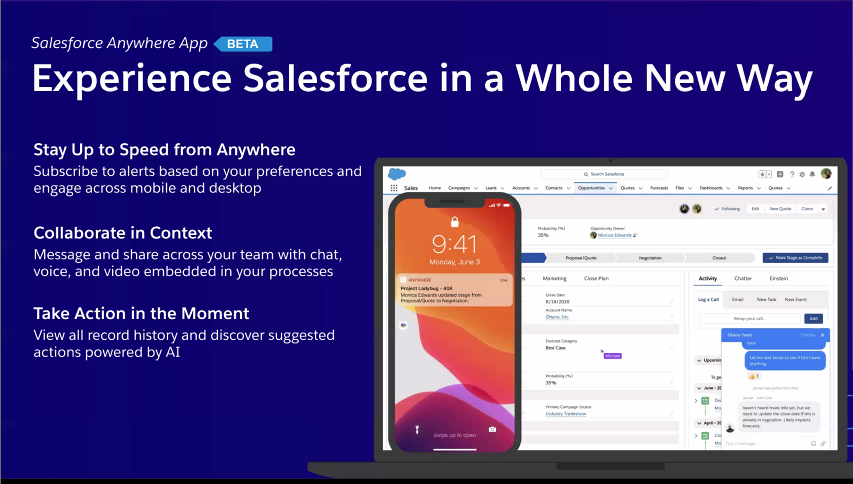Collapse the Upcoming activity section

tap(699, 361)
